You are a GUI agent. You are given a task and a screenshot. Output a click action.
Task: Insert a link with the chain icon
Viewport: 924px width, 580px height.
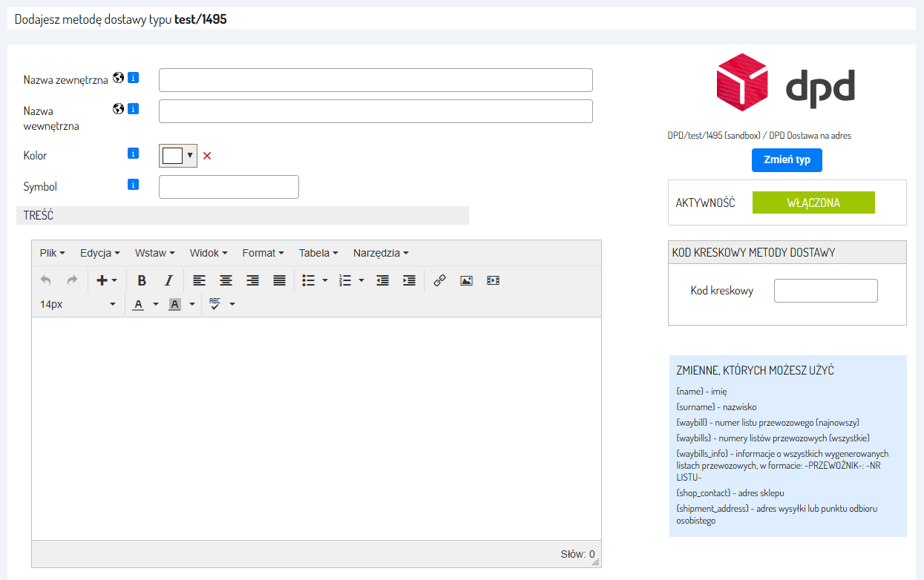pyautogui.click(x=439, y=280)
